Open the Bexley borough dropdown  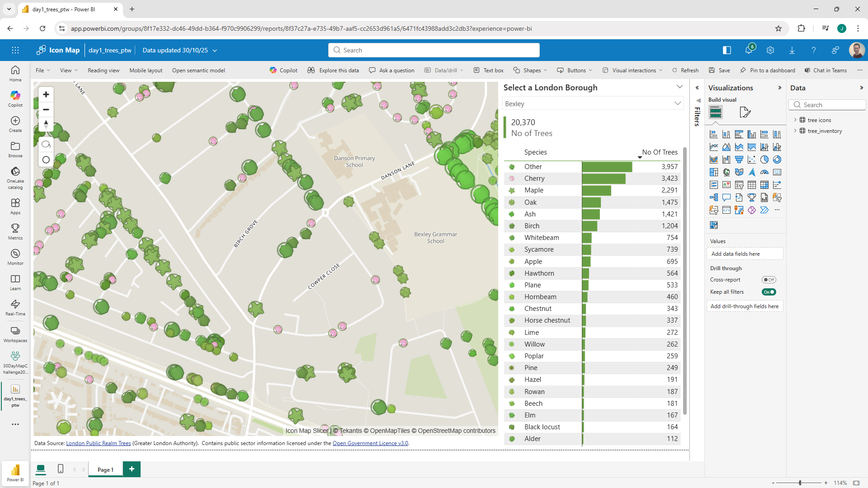(592, 103)
